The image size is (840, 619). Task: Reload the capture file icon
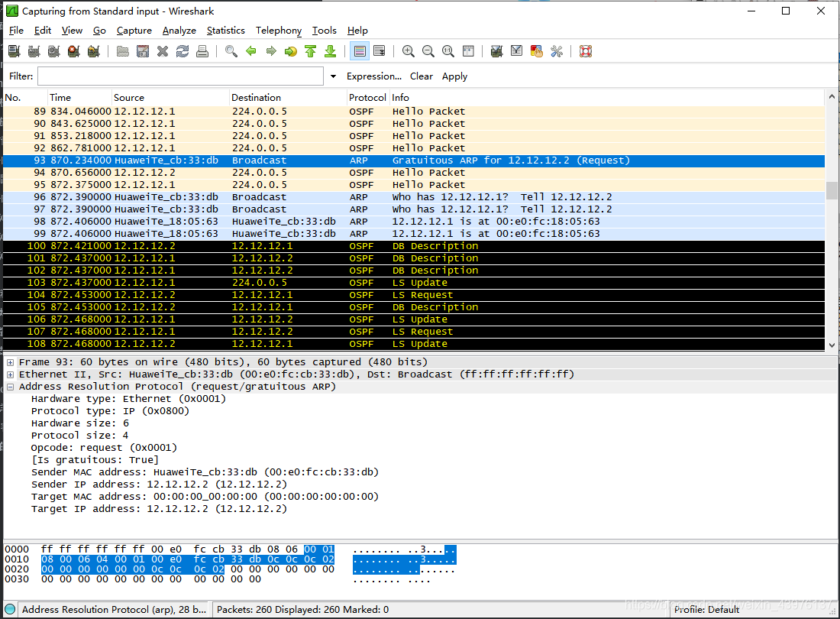tap(183, 51)
